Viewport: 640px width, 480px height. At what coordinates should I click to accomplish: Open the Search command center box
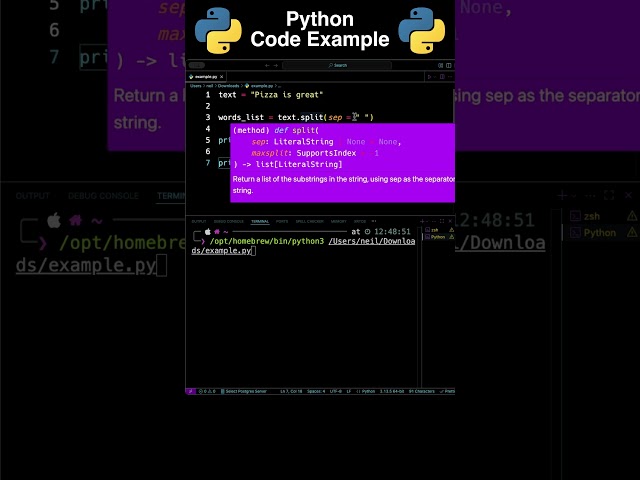pos(337,65)
